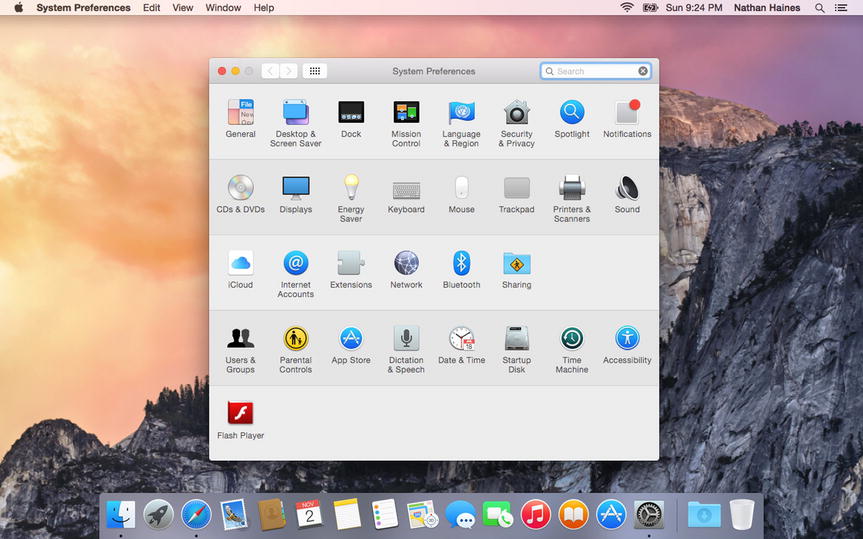Open iCloud preferences
863x539 pixels.
pyautogui.click(x=240, y=263)
